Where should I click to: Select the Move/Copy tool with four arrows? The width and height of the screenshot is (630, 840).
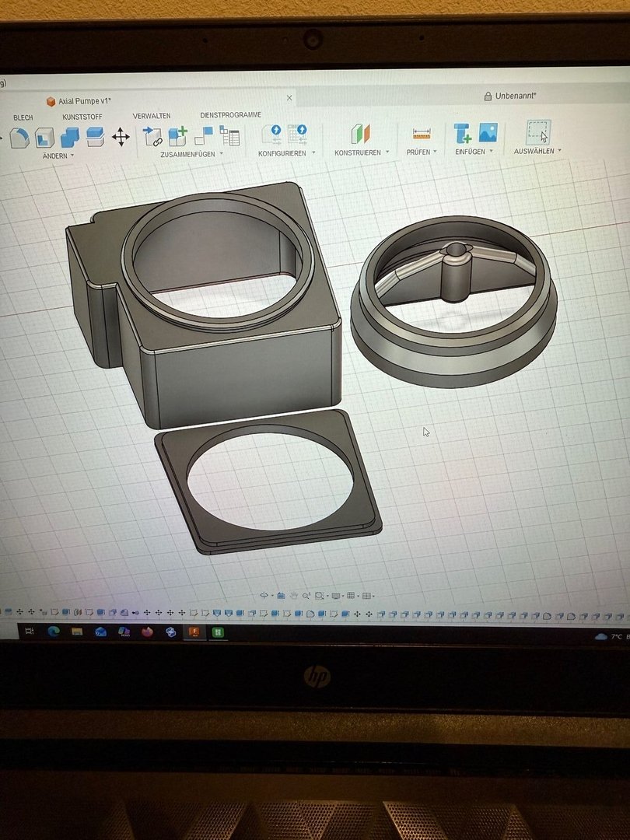[121, 138]
